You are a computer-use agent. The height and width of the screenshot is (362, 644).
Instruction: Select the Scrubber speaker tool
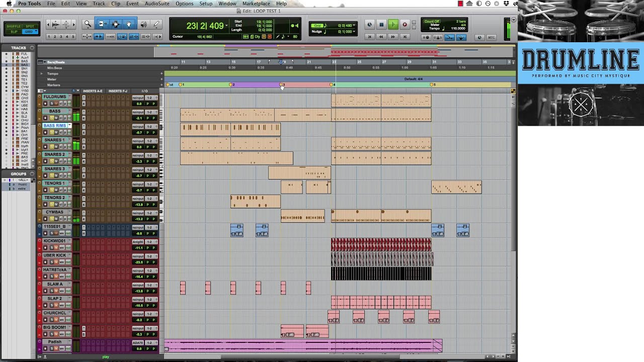(144, 24)
